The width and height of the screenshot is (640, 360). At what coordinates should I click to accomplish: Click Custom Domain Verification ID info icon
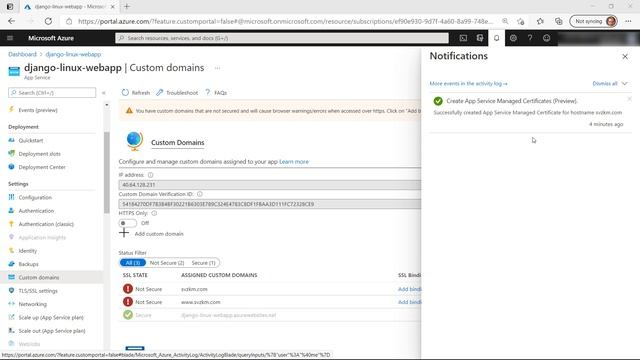(200, 194)
